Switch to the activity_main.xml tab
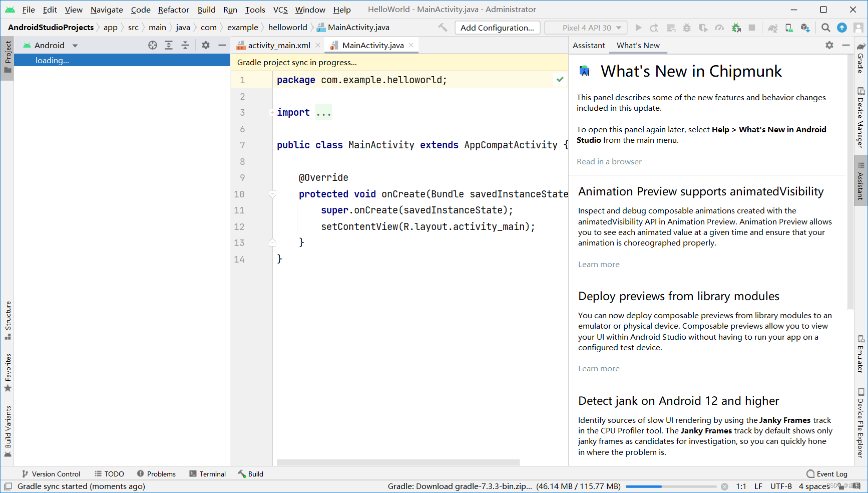 [x=278, y=45]
